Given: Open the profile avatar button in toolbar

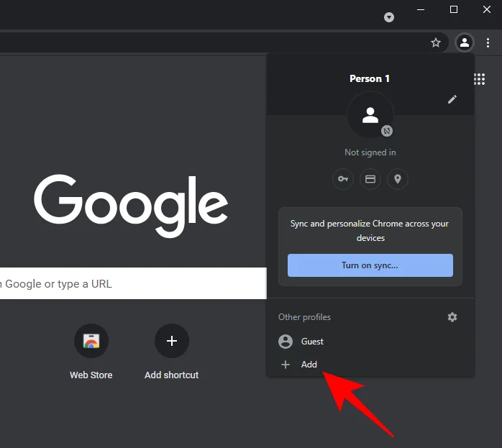Looking at the screenshot, I should click(465, 42).
